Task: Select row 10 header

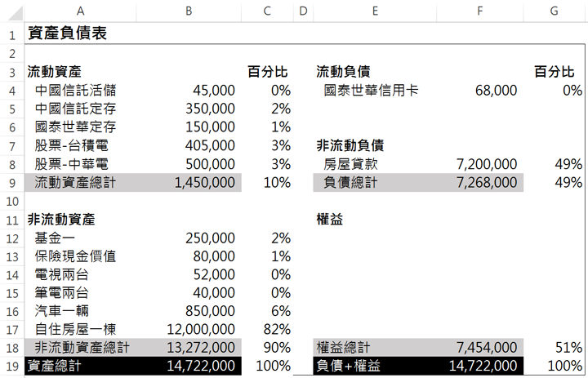Action: coord(12,201)
